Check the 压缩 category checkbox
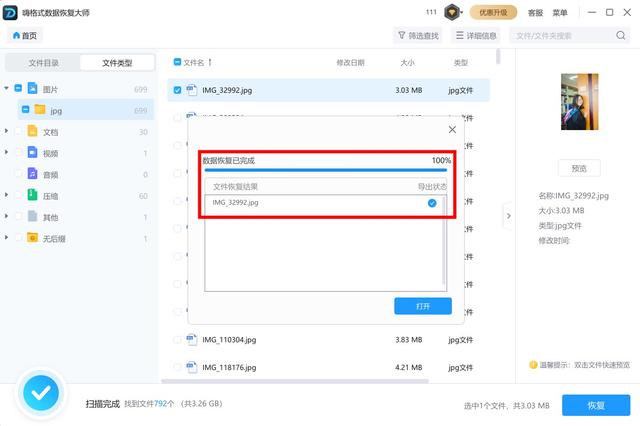This screenshot has height=426, width=640. (x=18, y=195)
